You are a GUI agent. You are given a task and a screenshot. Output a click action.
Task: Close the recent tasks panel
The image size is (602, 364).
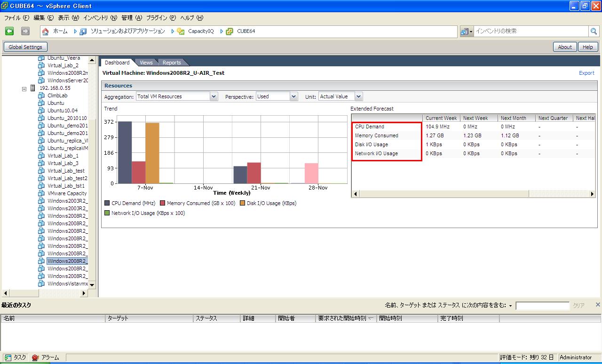coord(598,305)
